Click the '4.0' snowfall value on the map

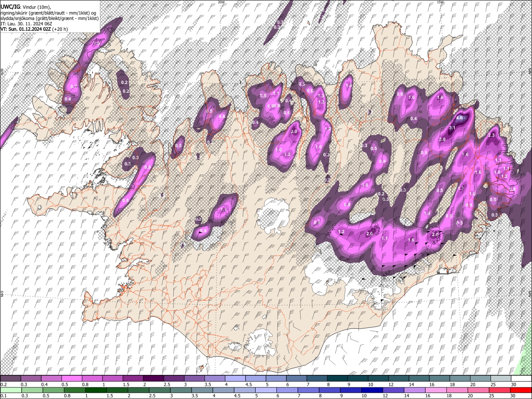click(x=459, y=118)
